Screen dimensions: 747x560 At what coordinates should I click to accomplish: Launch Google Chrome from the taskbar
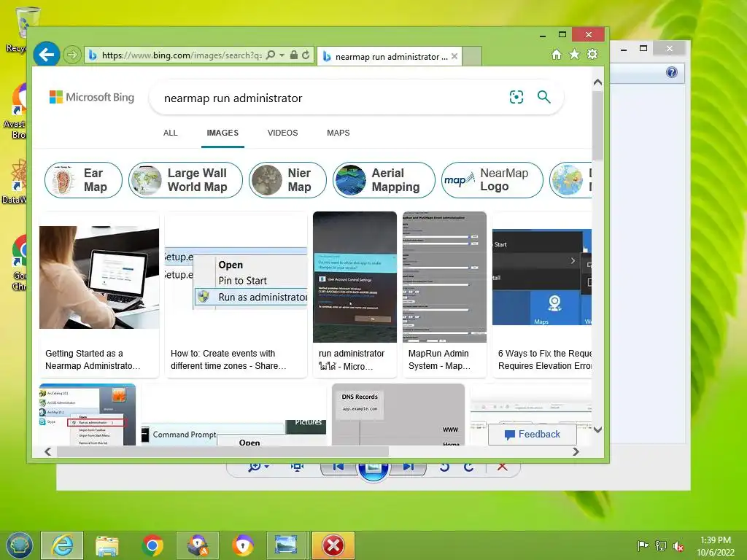pos(152,545)
